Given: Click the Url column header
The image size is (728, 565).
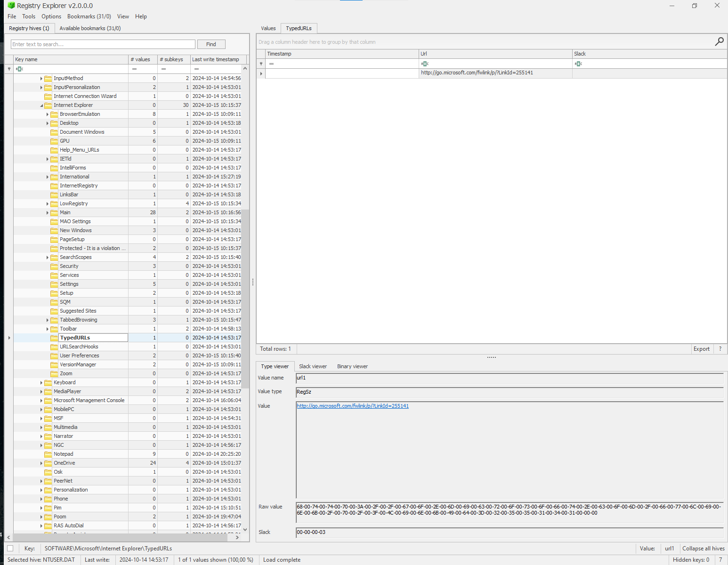Looking at the screenshot, I should 495,54.
